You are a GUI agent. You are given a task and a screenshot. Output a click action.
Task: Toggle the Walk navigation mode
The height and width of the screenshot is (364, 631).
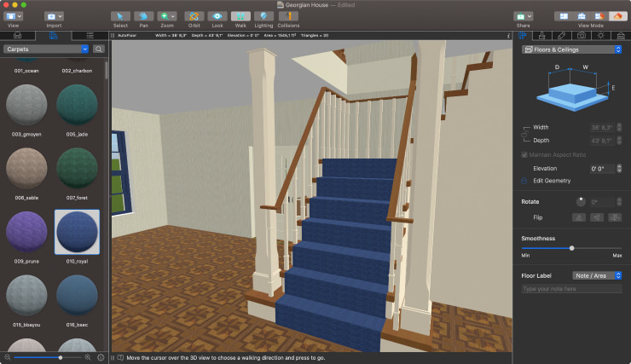coord(240,16)
